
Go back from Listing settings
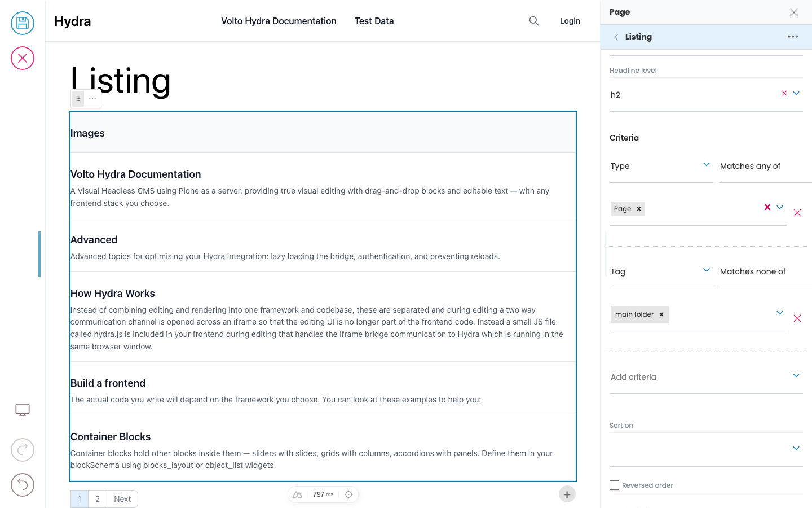pos(616,37)
